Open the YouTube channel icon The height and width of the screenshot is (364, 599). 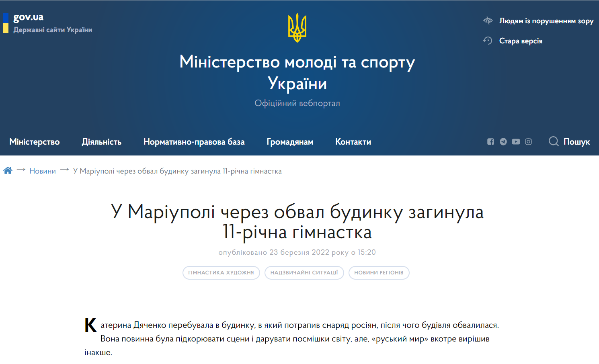pyautogui.click(x=516, y=141)
